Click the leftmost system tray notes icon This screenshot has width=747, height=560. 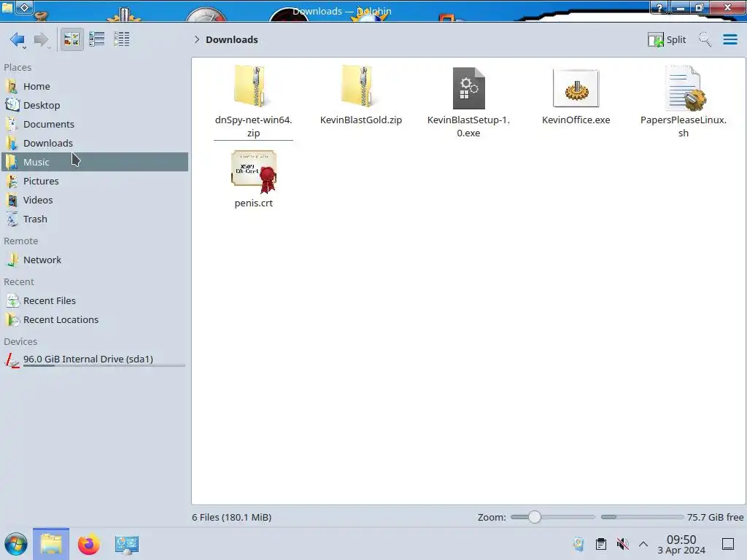[x=578, y=544]
